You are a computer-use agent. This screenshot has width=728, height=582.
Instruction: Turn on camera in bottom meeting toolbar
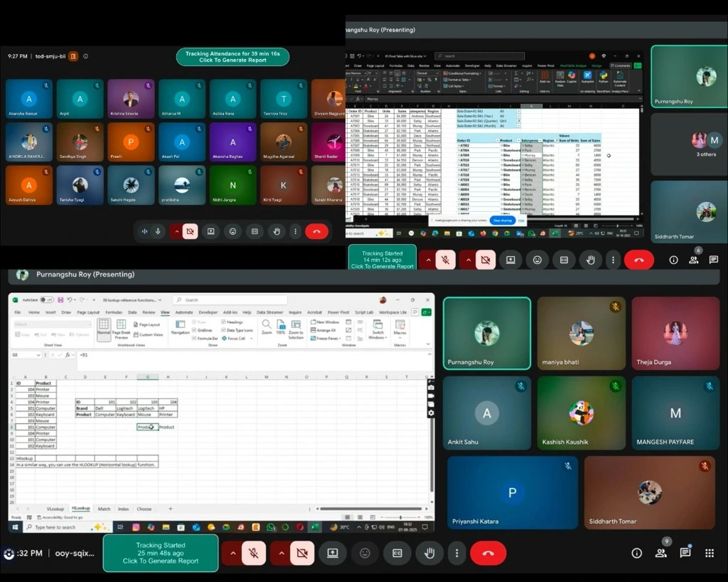(301, 554)
